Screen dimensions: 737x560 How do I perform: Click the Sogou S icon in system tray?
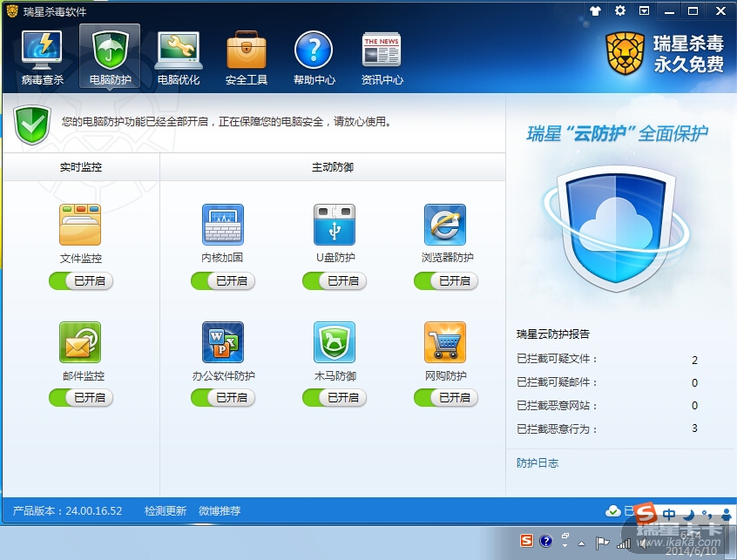click(526, 541)
